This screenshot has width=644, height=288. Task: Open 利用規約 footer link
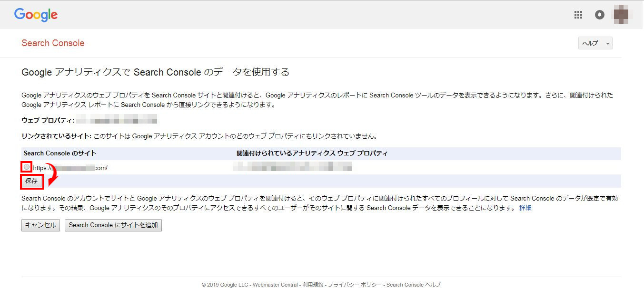(312, 285)
